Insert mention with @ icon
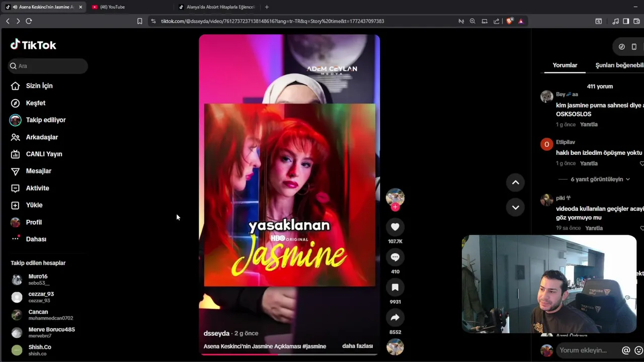 [626, 350]
